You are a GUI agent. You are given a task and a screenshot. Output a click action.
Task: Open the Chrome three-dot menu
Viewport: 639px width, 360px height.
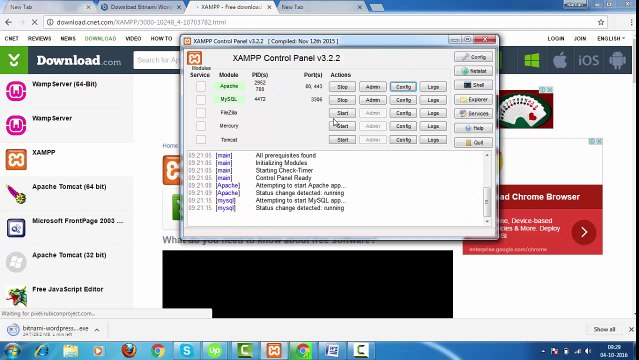[x=632, y=22]
